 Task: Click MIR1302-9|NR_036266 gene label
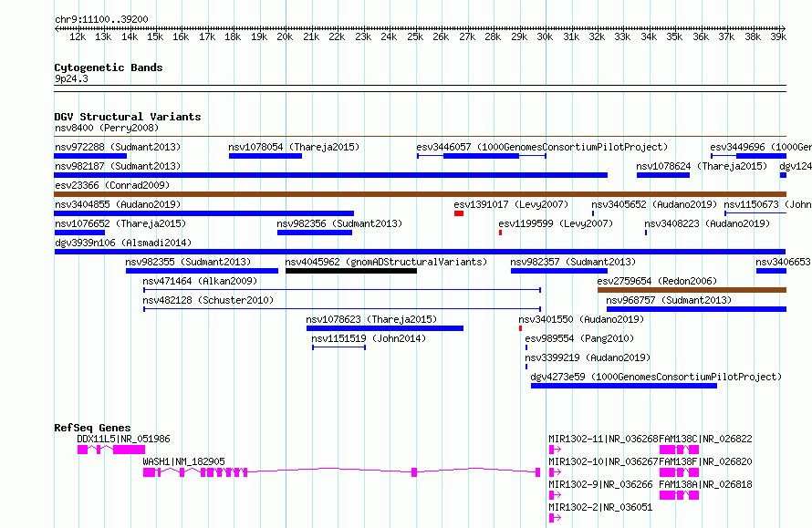tap(600, 484)
